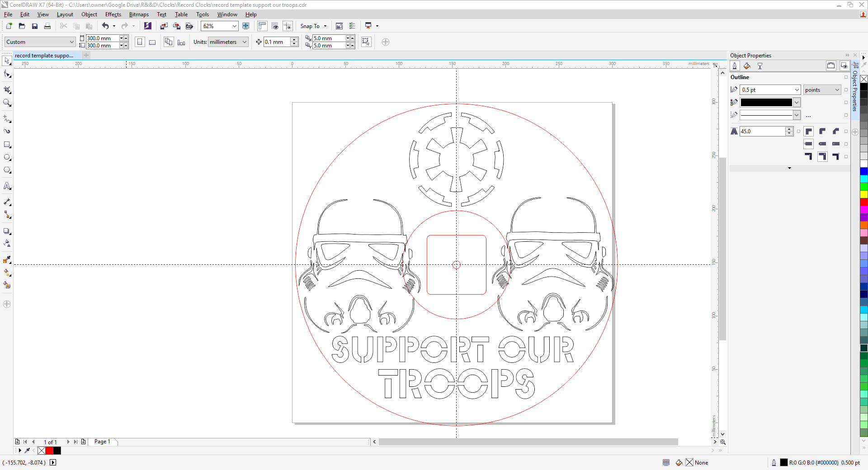The width and height of the screenshot is (868, 470).
Task: Select the Parallel Dimension tool
Action: (x=7, y=202)
